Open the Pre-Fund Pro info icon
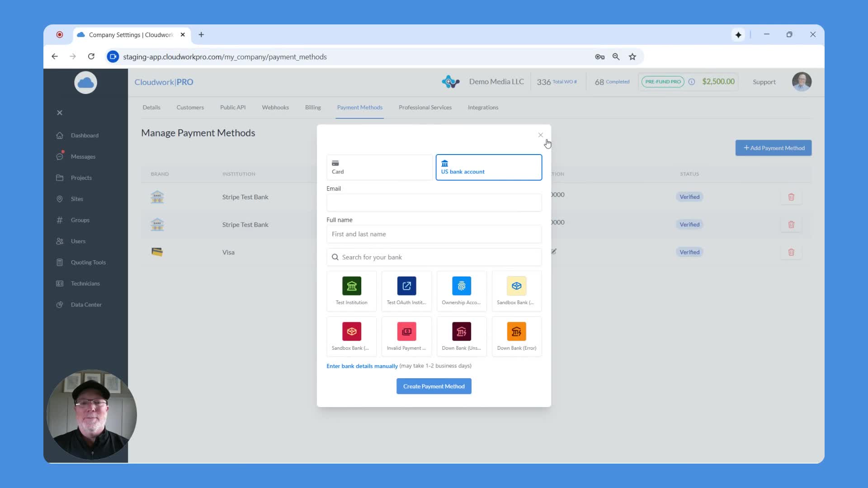 tap(692, 82)
